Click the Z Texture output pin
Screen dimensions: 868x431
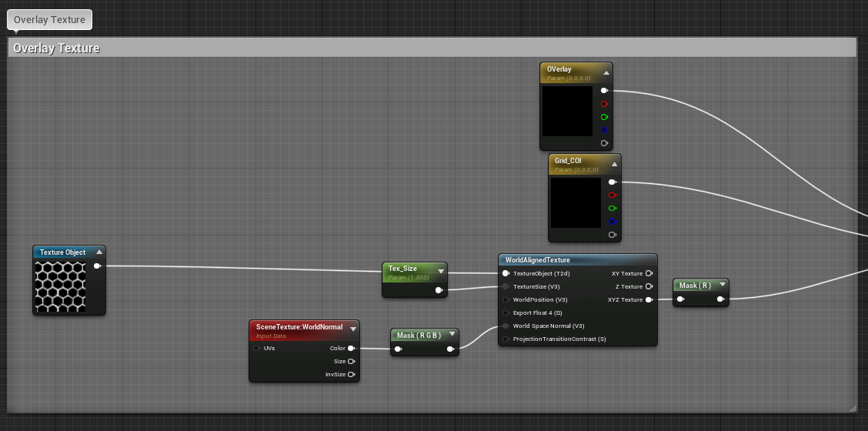pyautogui.click(x=649, y=286)
